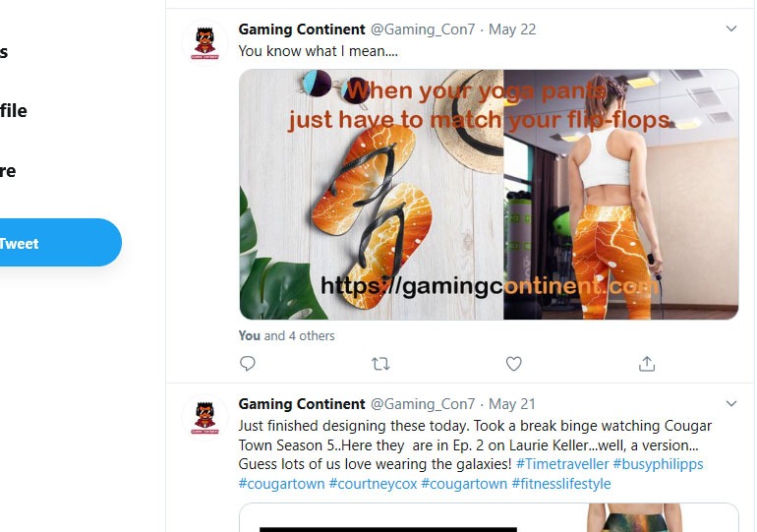This screenshot has width=757, height=532.
Task: Show who liked: You and 4 others
Action: [x=286, y=335]
